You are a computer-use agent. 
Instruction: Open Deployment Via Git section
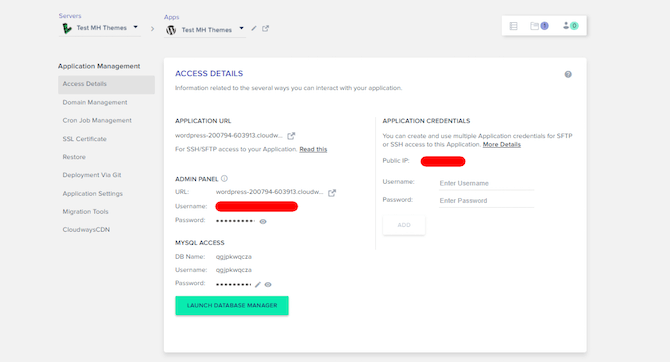coord(92,175)
